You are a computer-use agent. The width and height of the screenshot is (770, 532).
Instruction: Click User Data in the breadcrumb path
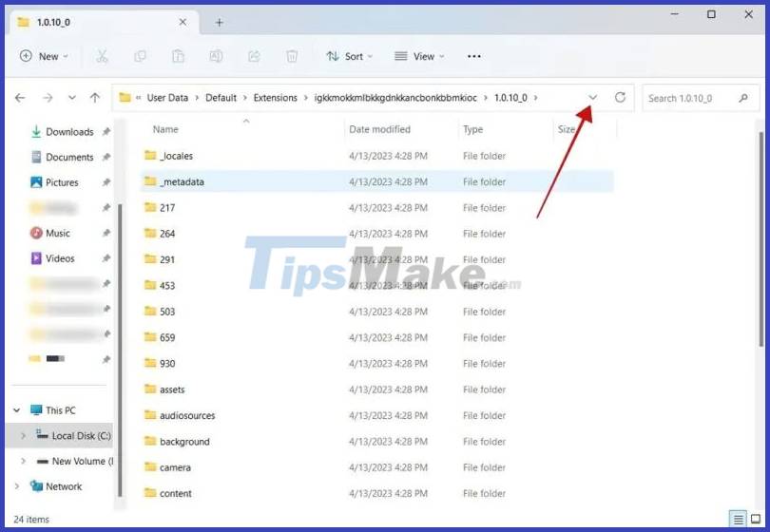coord(167,98)
